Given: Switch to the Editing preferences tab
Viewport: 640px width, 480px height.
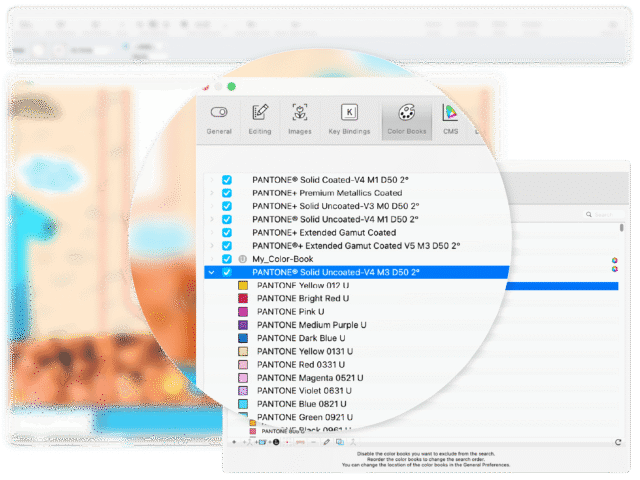Looking at the screenshot, I should click(260, 120).
